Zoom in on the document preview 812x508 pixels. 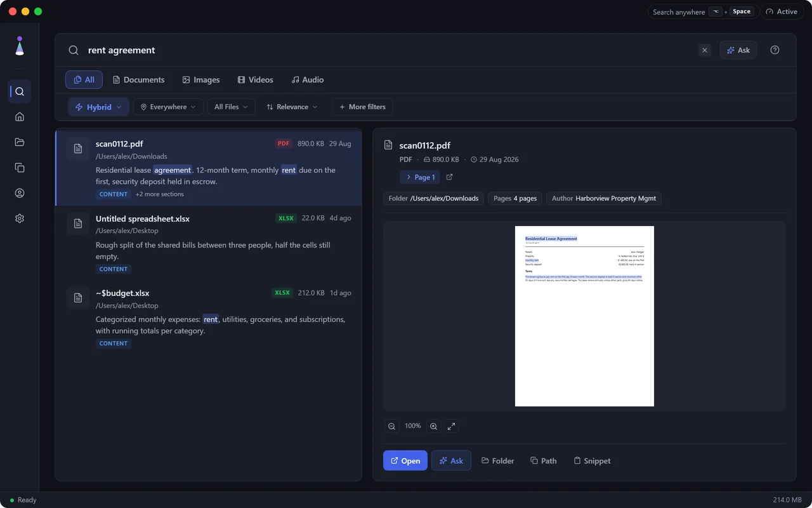(434, 426)
